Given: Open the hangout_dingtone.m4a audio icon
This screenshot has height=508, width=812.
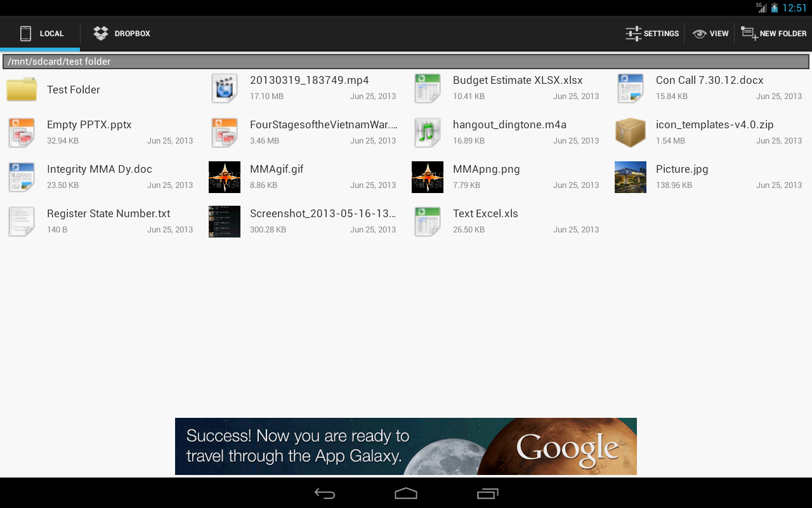Looking at the screenshot, I should pyautogui.click(x=428, y=133).
